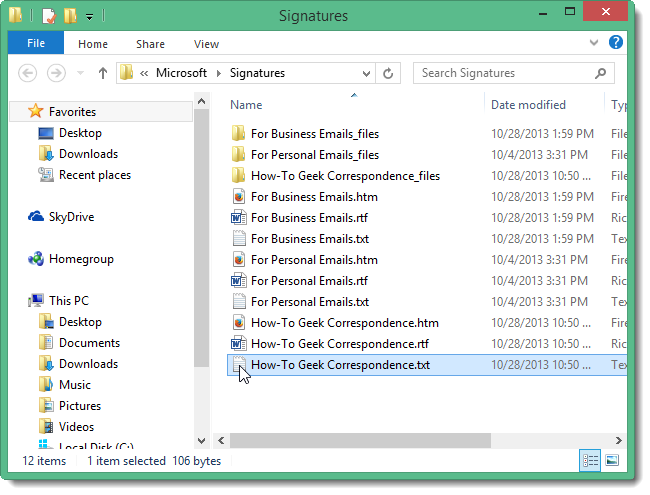The width and height of the screenshot is (650, 495).
Task: Click the For Personal Emails.rtf filename
Action: tap(309, 281)
